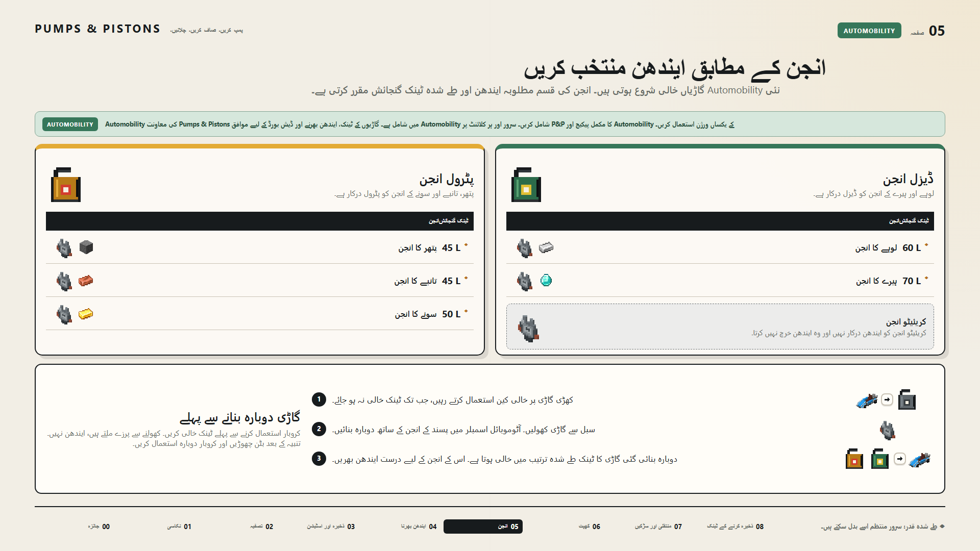Screen dimensions: 980x551
Task: Click the '50 L' capacity value
Action: pos(451,314)
